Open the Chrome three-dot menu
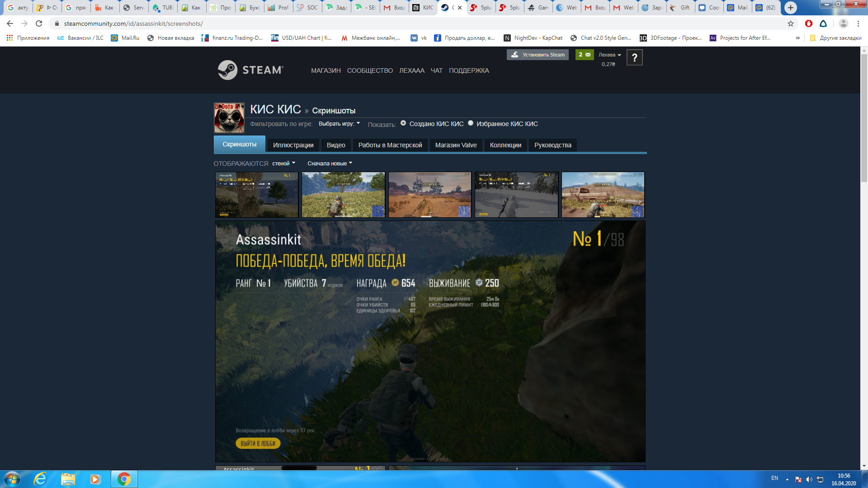868x488 pixels. pos(858,23)
